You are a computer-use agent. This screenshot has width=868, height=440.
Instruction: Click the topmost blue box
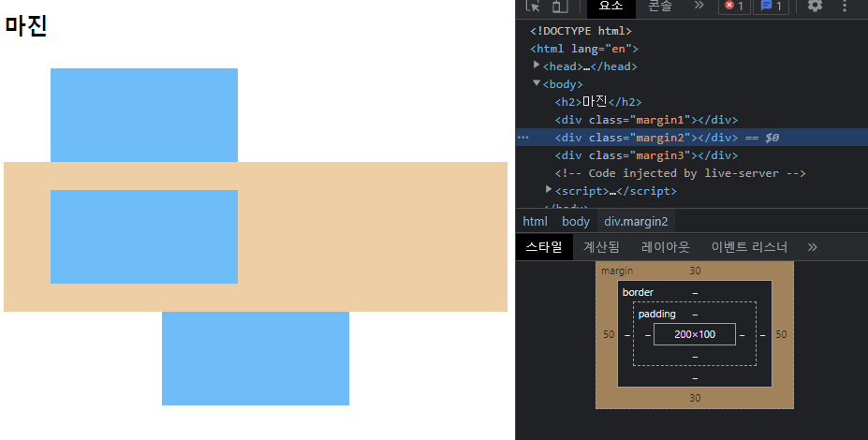(x=144, y=115)
